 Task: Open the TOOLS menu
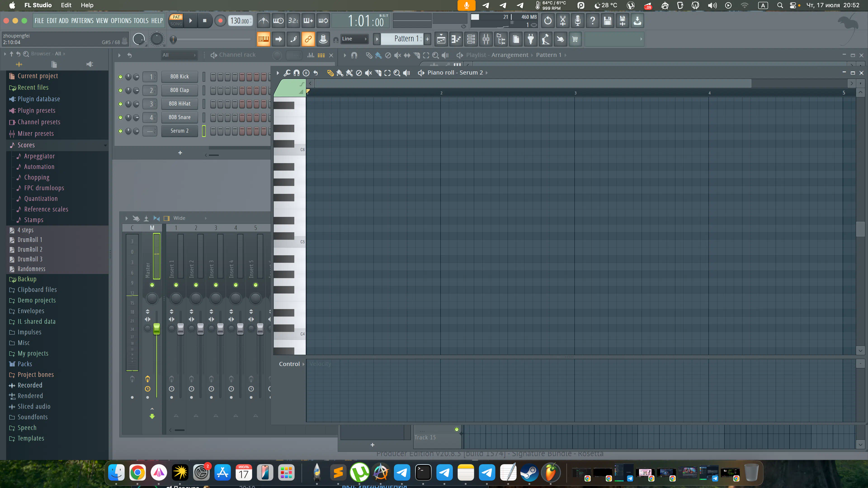[x=141, y=21]
